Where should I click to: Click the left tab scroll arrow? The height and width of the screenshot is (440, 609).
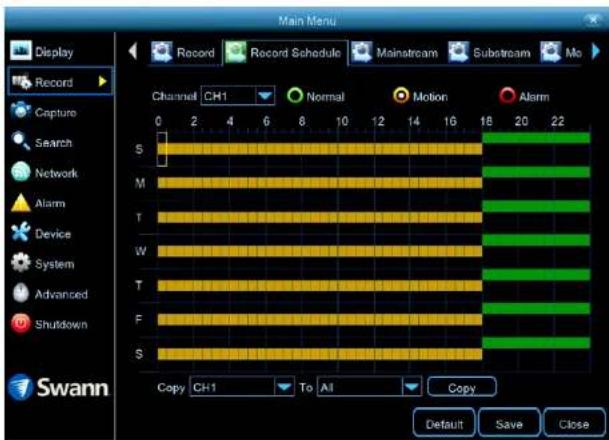(x=133, y=51)
